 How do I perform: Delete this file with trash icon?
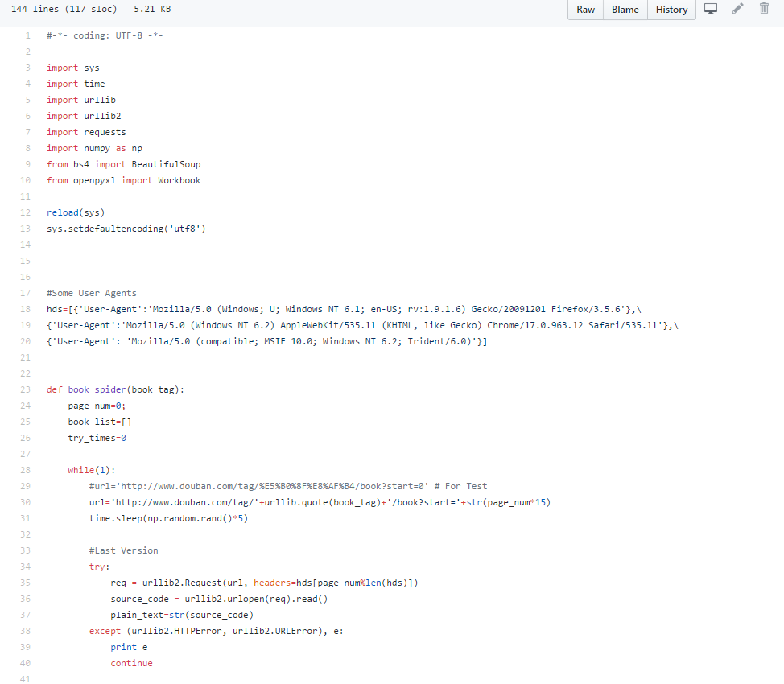pos(764,9)
